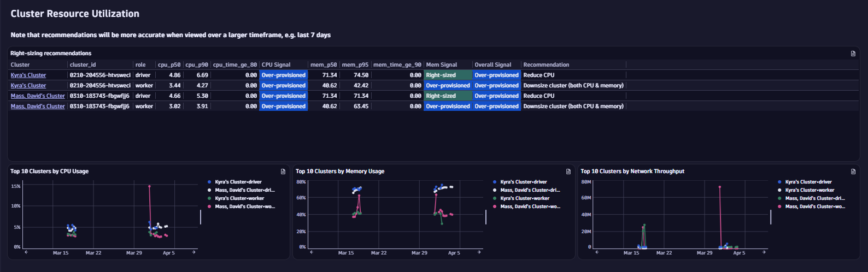Viewport: 868px width, 272px height.
Task: Select Downsize cluster recommendation in Mass, David's worker row
Action: 573,107
